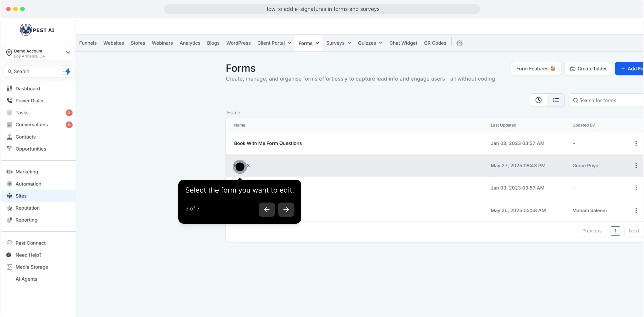Open the QR Codes tab

[x=435, y=43]
